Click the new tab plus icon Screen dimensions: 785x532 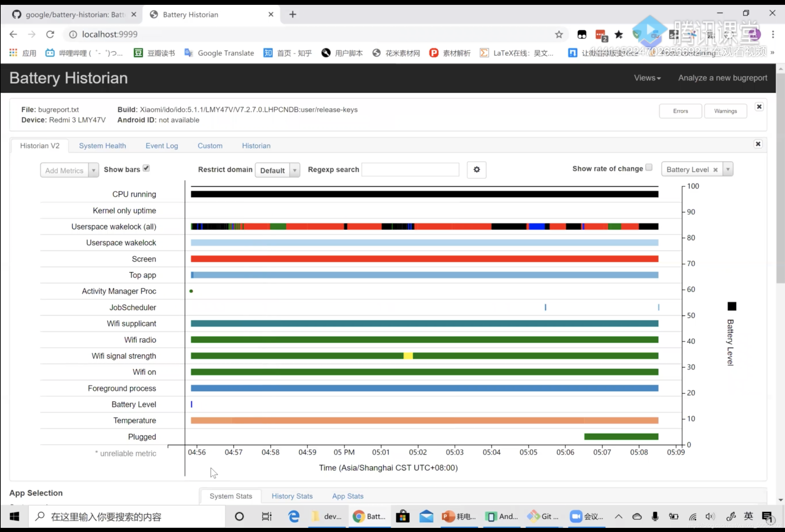pos(292,14)
